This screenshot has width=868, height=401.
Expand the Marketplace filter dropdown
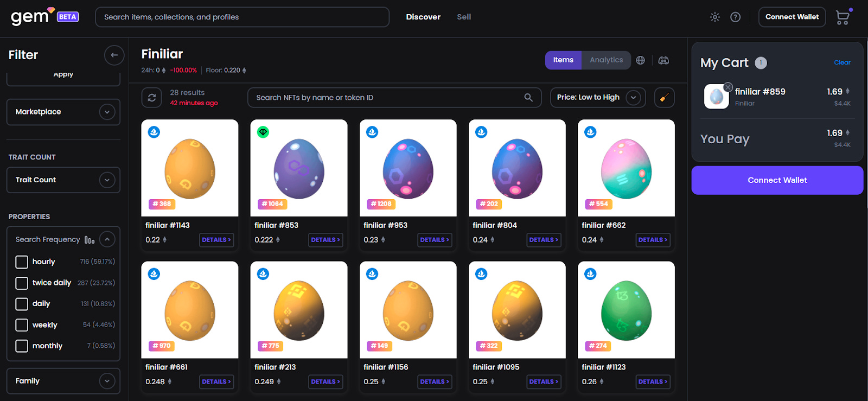pos(63,112)
